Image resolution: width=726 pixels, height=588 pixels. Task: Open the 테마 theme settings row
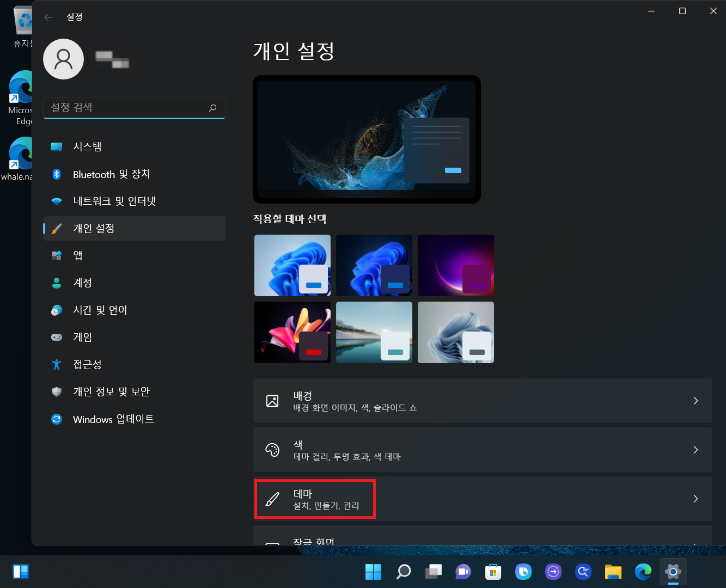click(483, 499)
